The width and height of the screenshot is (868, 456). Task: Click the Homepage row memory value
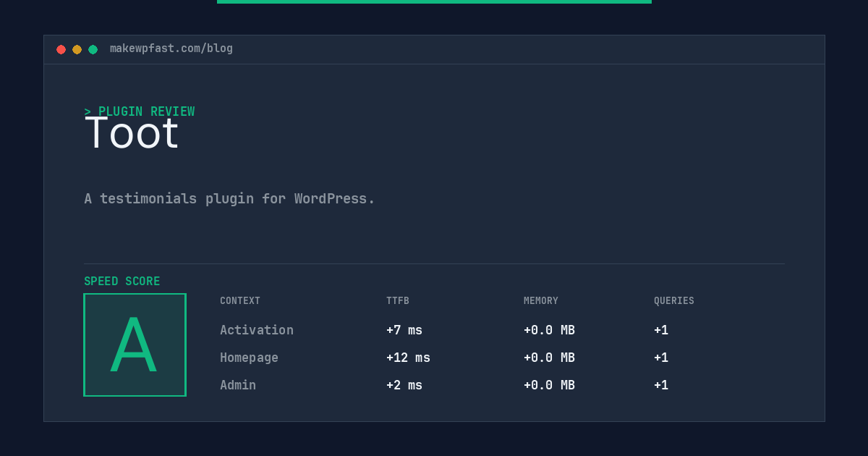point(549,358)
